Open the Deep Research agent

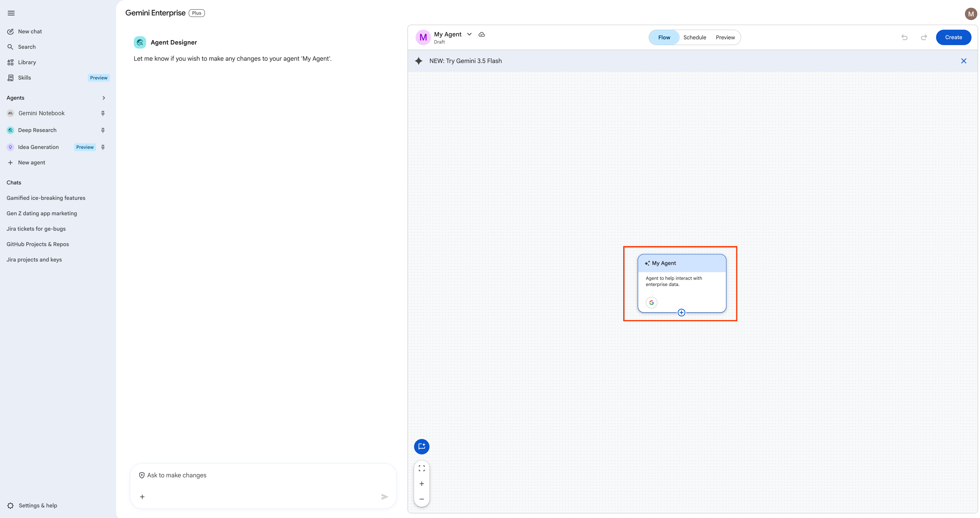37,130
